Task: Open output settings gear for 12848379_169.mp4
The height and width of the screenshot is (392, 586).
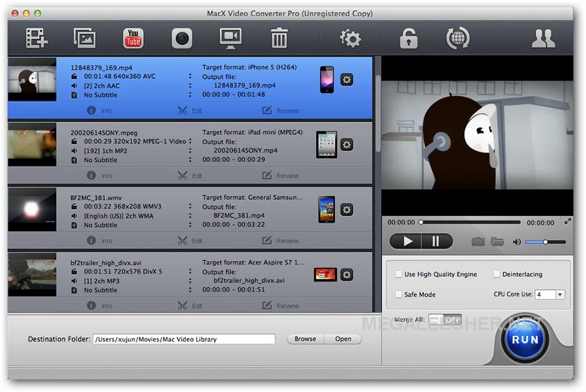Action: (x=346, y=79)
